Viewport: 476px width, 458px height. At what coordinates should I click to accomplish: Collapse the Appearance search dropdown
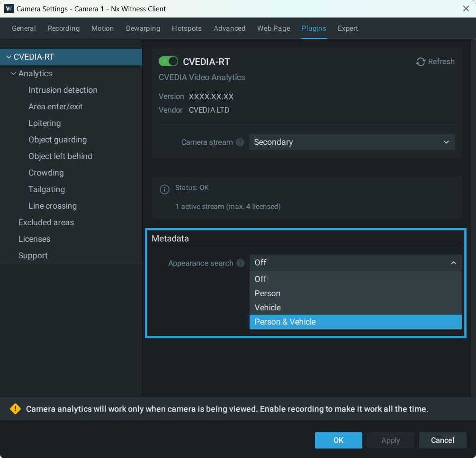click(356, 263)
